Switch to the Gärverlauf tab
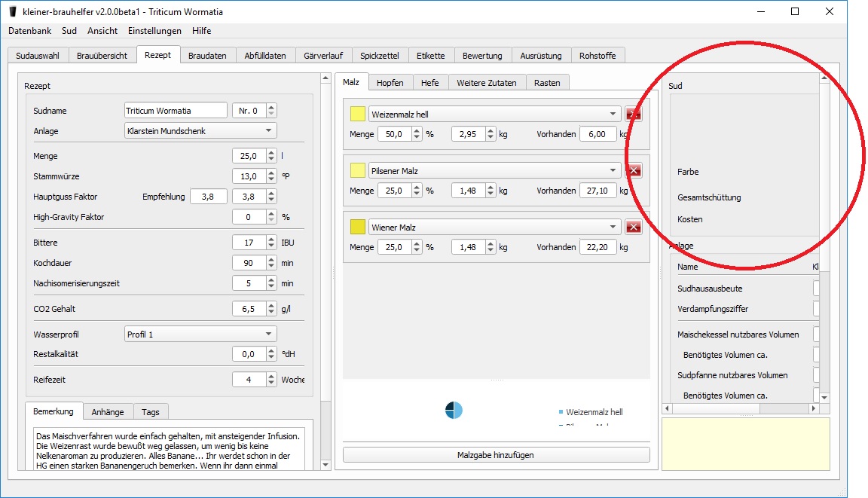Screen dimensions: 868x498 coord(323,56)
